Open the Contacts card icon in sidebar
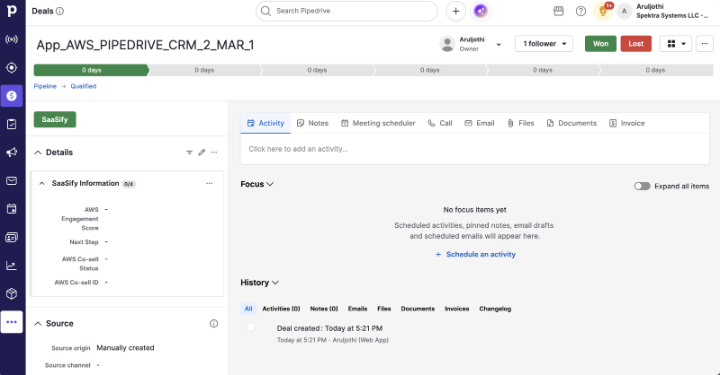The image size is (720, 375). click(11, 237)
